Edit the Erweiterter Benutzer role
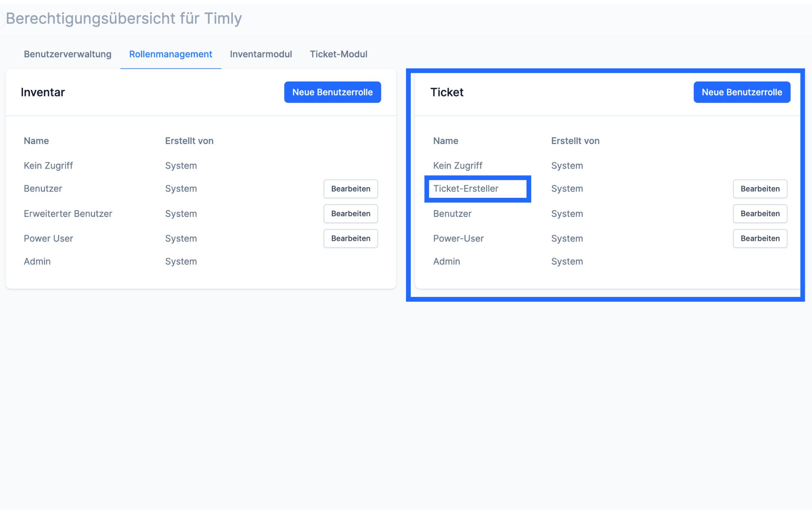The image size is (812, 513). 350,214
